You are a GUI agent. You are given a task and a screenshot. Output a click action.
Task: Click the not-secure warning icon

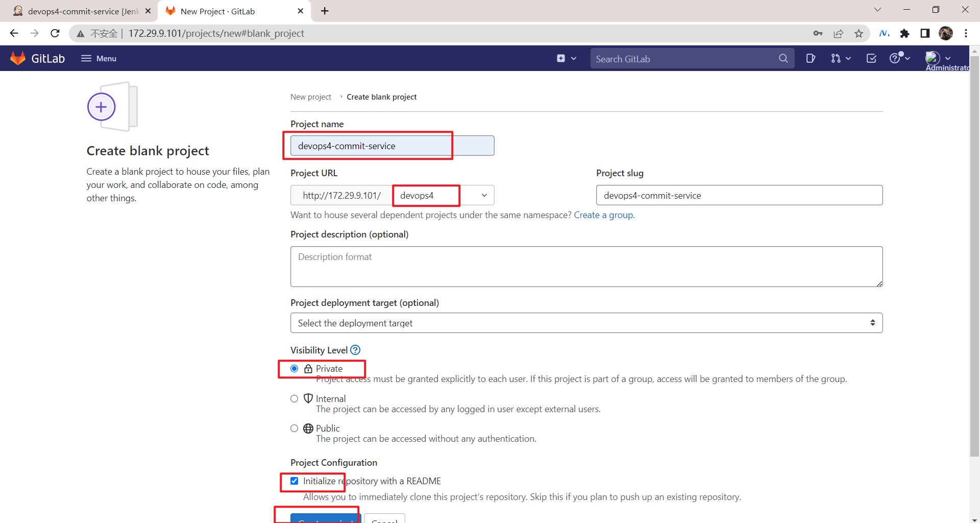coord(81,34)
